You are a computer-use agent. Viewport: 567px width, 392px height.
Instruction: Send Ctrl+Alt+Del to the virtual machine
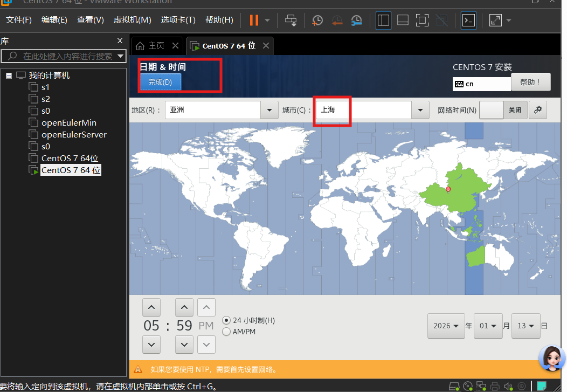[291, 20]
